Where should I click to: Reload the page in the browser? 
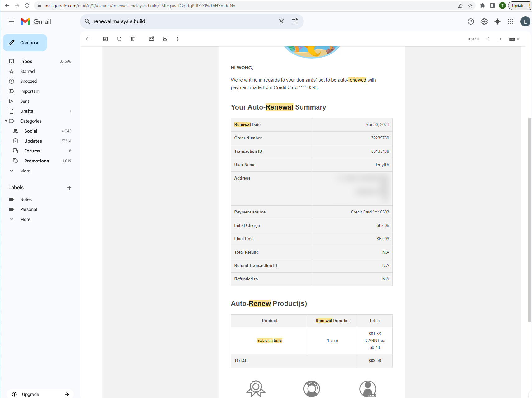pyautogui.click(x=27, y=6)
